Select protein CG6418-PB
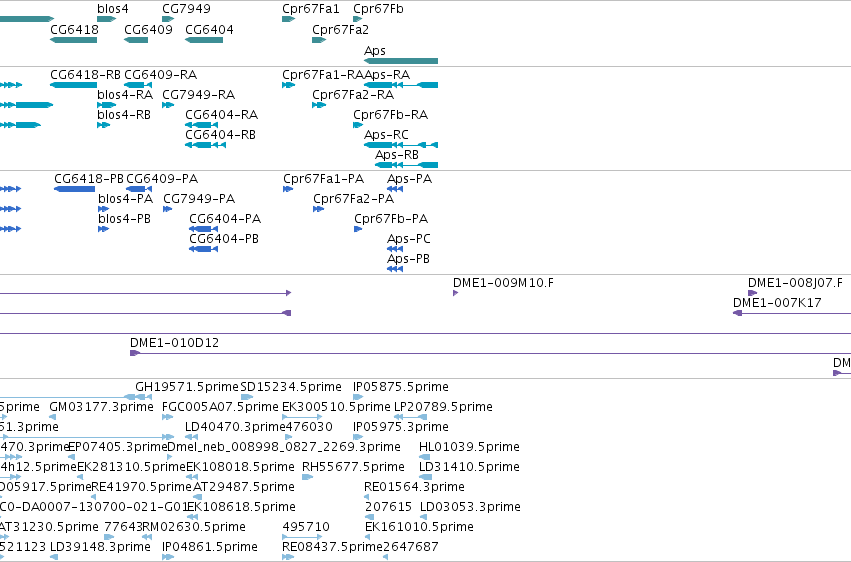 (x=88, y=178)
